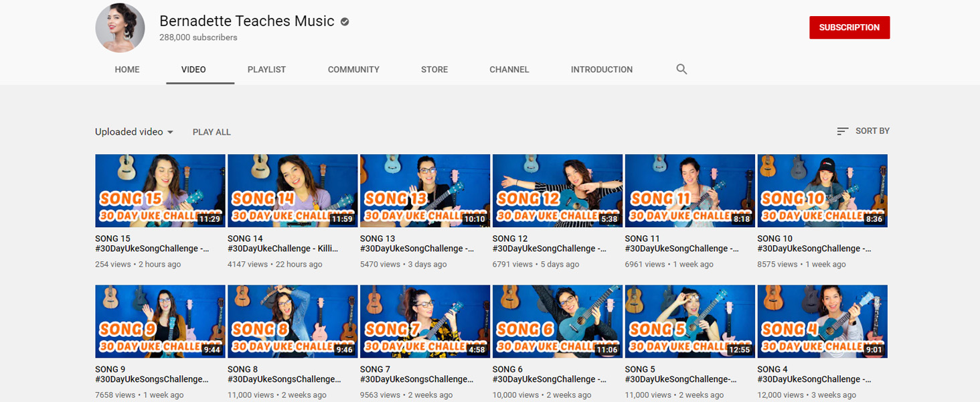
Task: Click the 10,000 views 2 weeks ago text
Action: [542, 395]
